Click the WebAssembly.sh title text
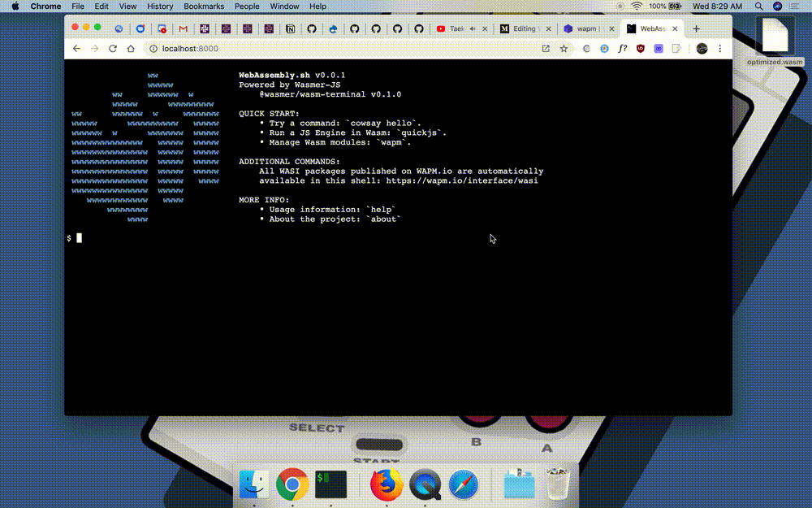Screen dimensions: 812x508 (274, 75)
